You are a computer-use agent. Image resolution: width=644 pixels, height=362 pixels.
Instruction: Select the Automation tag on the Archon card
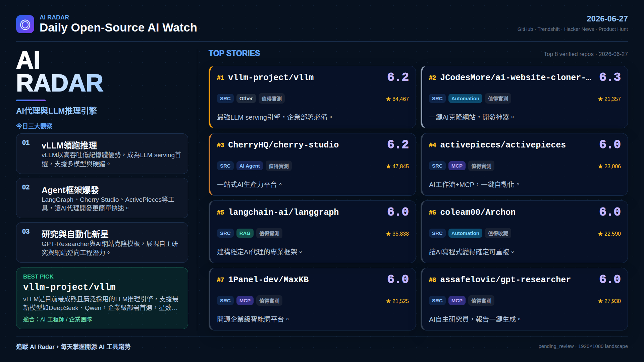(x=465, y=233)
